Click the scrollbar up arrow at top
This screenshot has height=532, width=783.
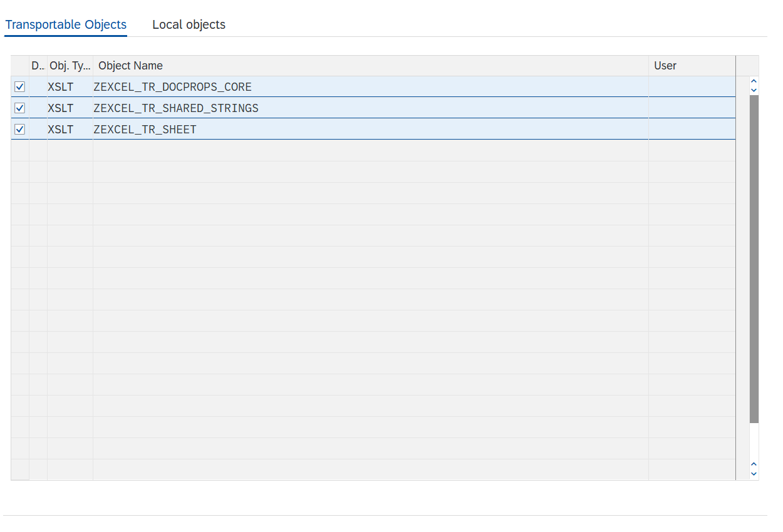click(754, 81)
